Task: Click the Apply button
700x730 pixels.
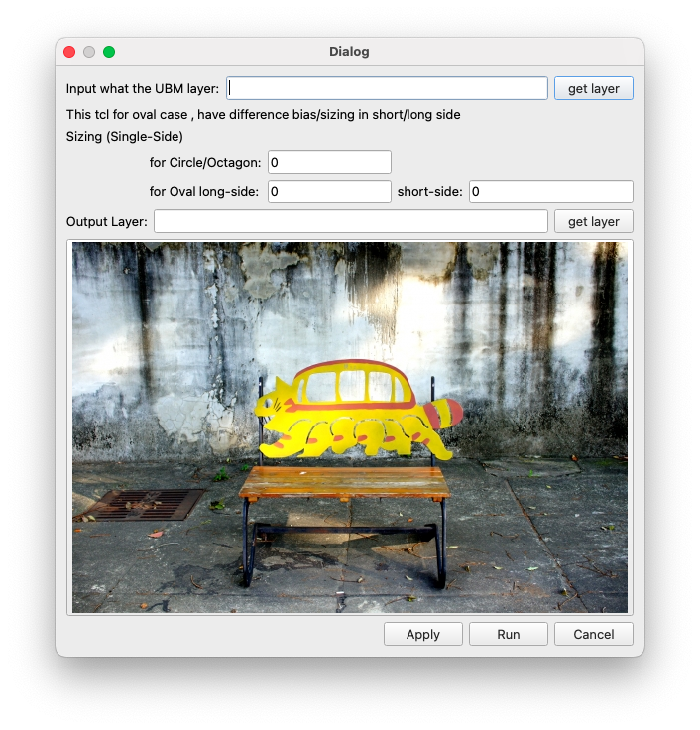Action: (x=423, y=634)
